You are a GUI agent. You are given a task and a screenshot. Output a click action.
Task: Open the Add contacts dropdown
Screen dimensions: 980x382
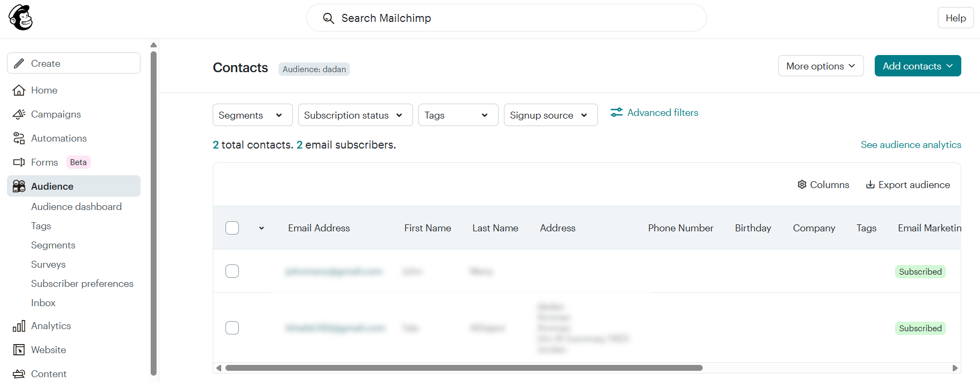pos(918,66)
